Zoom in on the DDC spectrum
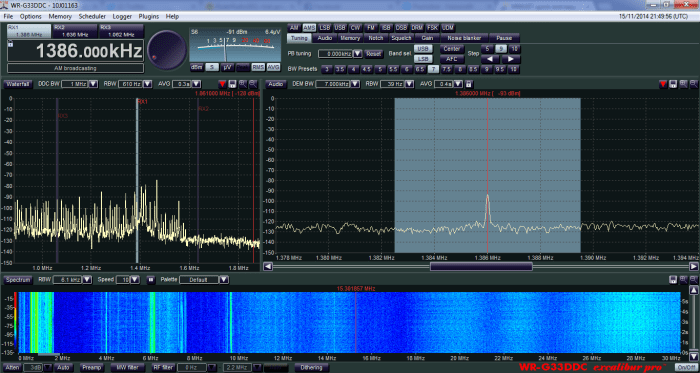Image resolution: width=700 pixels, height=373 pixels. pos(242,84)
